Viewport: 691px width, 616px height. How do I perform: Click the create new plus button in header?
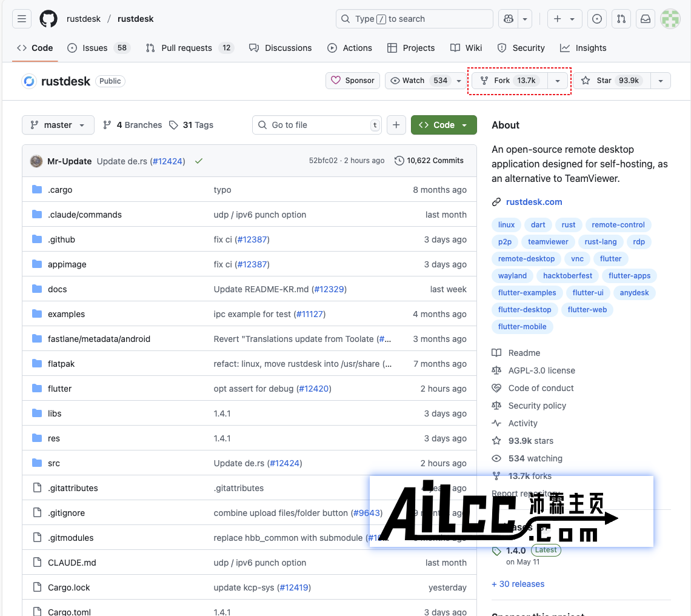click(564, 19)
